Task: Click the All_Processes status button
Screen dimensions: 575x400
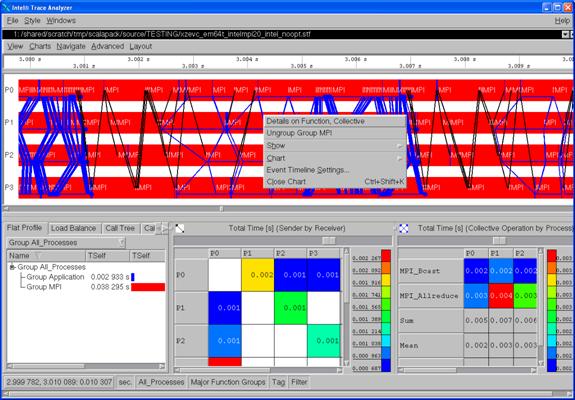Action: pos(161,382)
